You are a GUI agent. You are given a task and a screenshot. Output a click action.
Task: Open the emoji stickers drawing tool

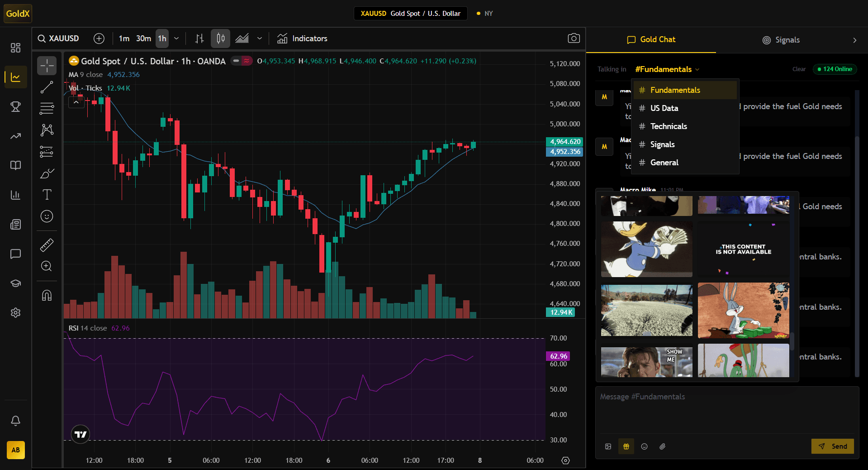pyautogui.click(x=46, y=216)
